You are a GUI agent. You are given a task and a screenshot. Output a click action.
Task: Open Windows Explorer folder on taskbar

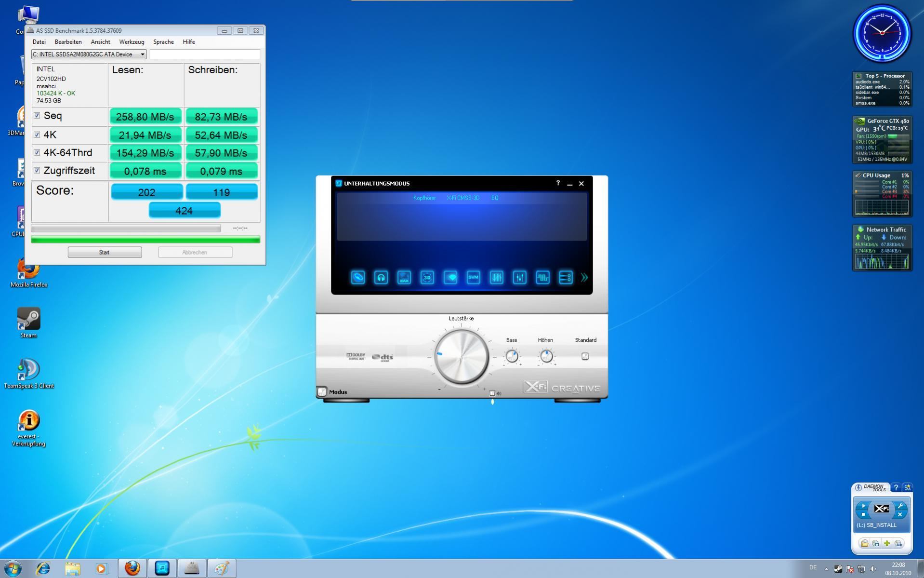(x=73, y=568)
